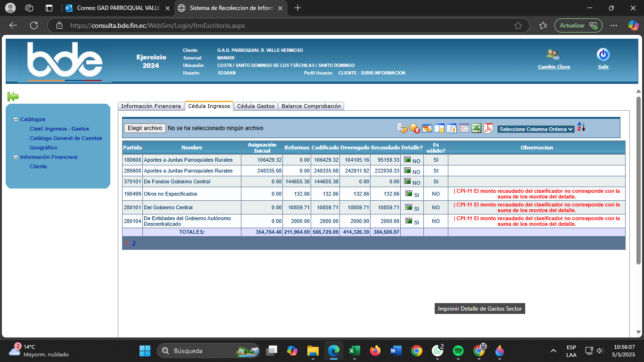This screenshot has height=362, width=644.
Task: Collapse sidebar with the green arrow
Action: pos(13,97)
